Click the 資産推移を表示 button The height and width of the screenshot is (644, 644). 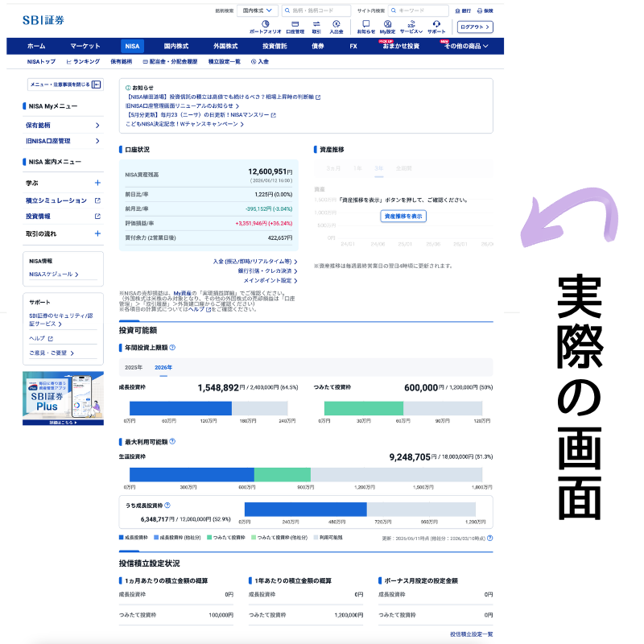(x=403, y=216)
